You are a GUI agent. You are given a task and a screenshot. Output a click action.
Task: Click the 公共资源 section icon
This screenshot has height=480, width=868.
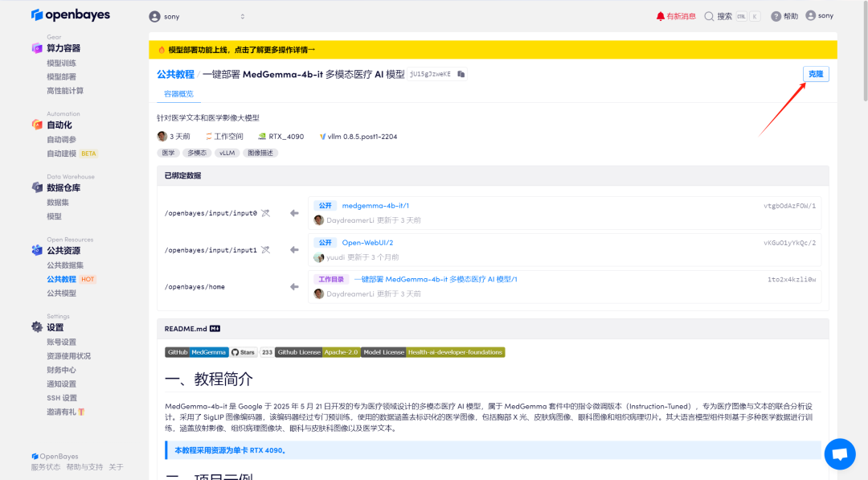(37, 250)
